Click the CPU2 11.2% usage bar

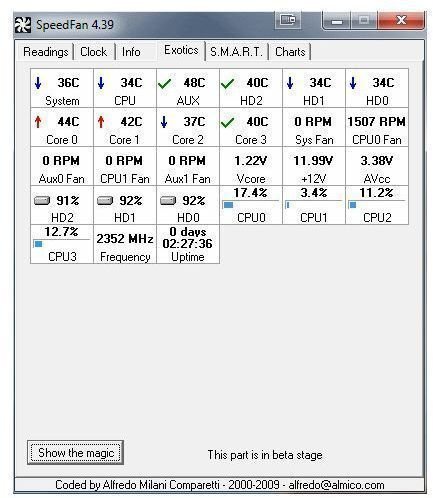tap(377, 205)
